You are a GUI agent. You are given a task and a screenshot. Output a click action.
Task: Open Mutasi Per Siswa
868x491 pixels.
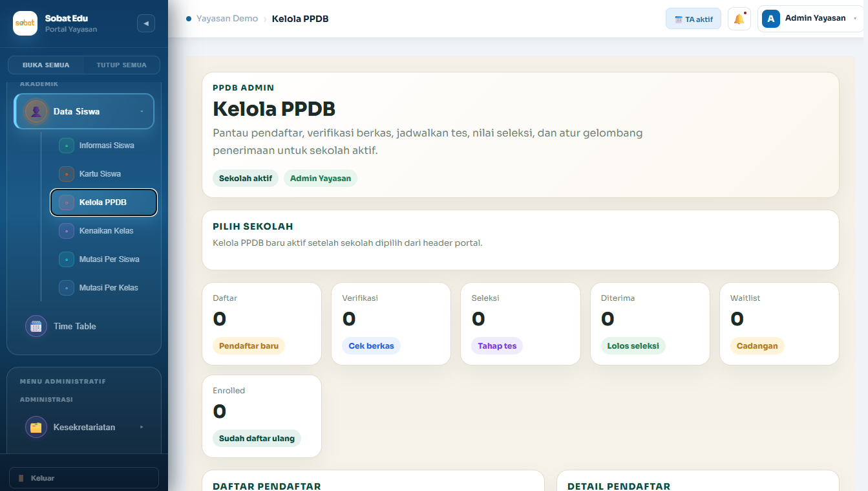click(103, 259)
